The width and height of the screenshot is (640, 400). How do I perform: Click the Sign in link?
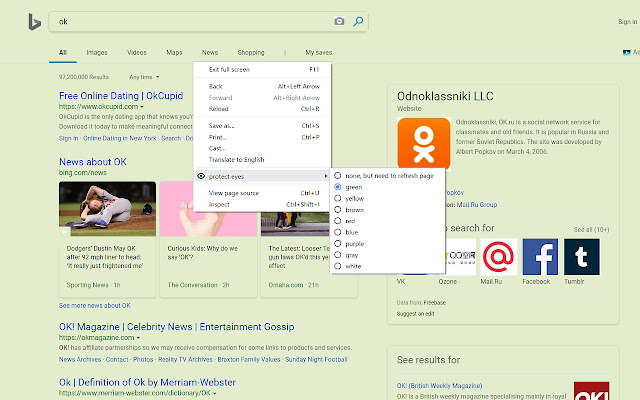click(627, 22)
